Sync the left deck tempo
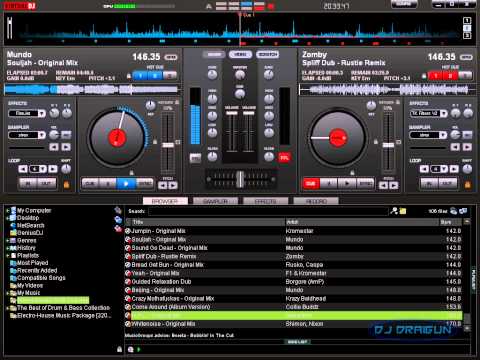480x360 pixels. [x=145, y=184]
